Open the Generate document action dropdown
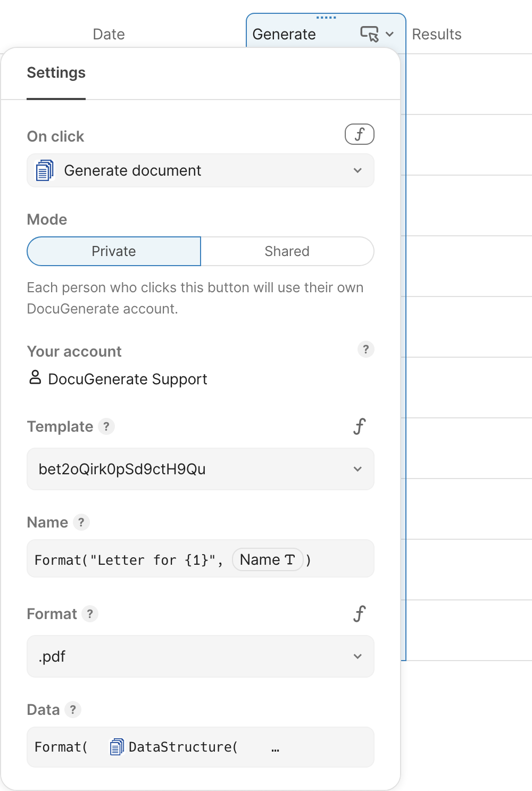Screen dimensions: 532x791 point(357,170)
